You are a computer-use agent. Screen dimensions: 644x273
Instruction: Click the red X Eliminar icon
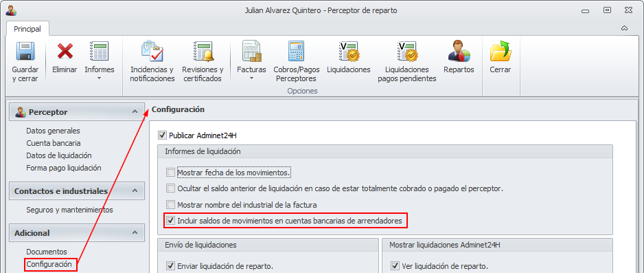[65, 52]
